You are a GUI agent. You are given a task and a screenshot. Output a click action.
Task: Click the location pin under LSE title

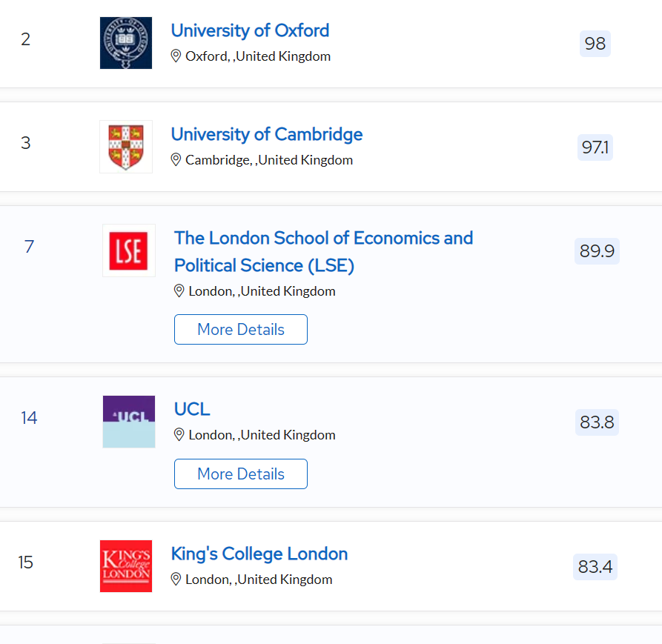(x=179, y=291)
